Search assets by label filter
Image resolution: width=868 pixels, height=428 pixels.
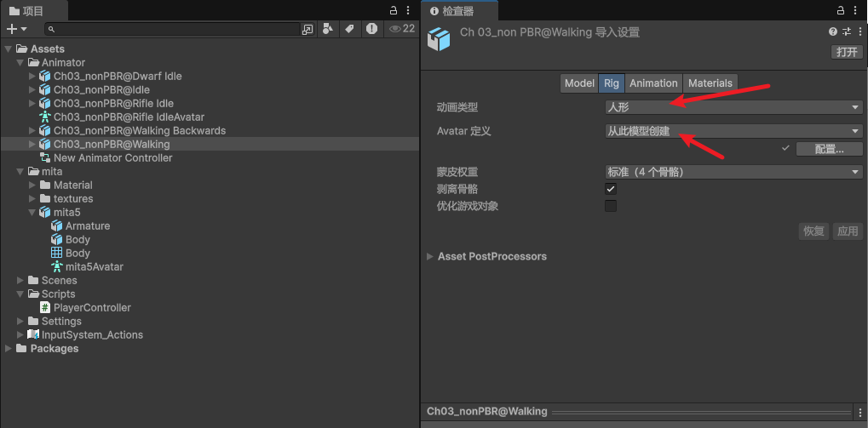tap(349, 29)
